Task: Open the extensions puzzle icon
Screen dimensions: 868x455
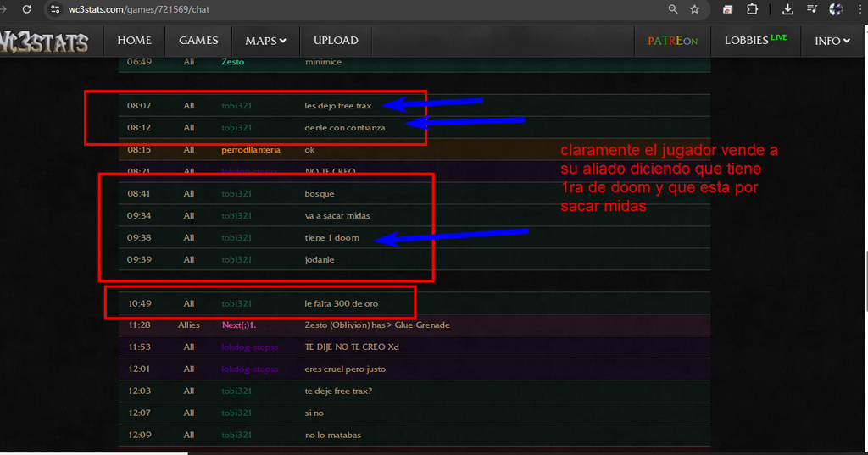Action: 752,9
